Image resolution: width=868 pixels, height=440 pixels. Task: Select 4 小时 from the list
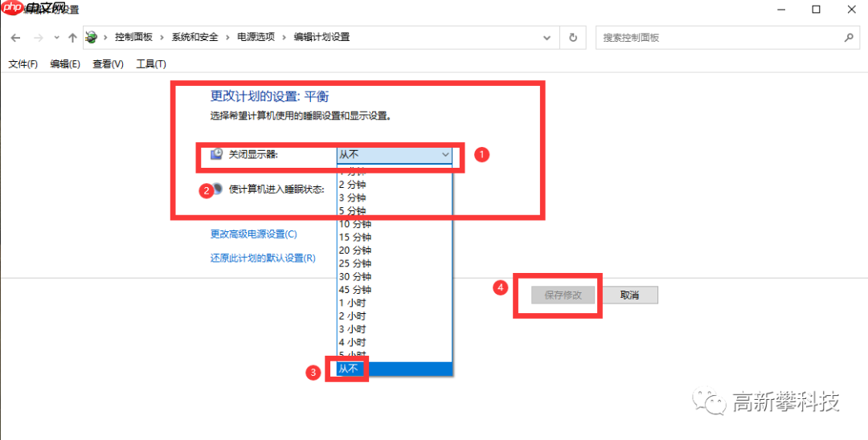click(x=395, y=343)
